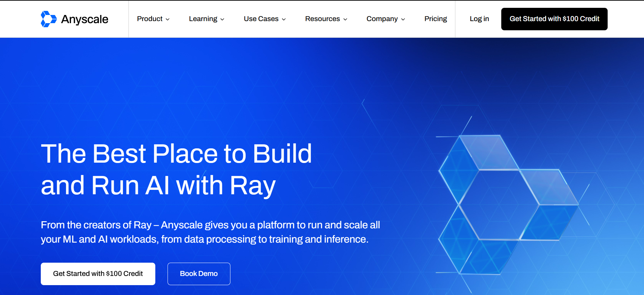
Task: Open the Resources menu
Action: click(322, 19)
